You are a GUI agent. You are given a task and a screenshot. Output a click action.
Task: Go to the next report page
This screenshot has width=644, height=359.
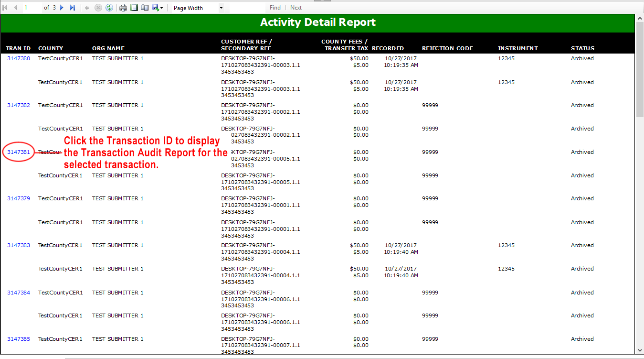pyautogui.click(x=62, y=8)
